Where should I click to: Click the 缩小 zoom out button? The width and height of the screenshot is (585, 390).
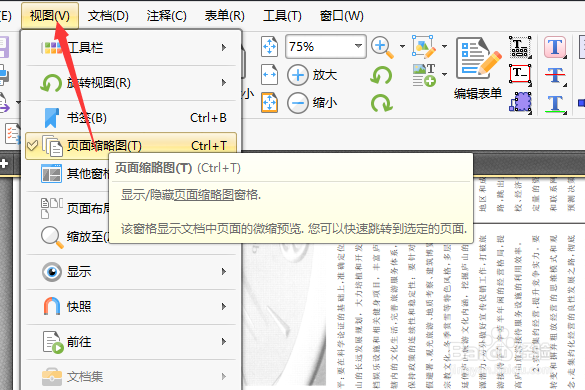point(312,103)
